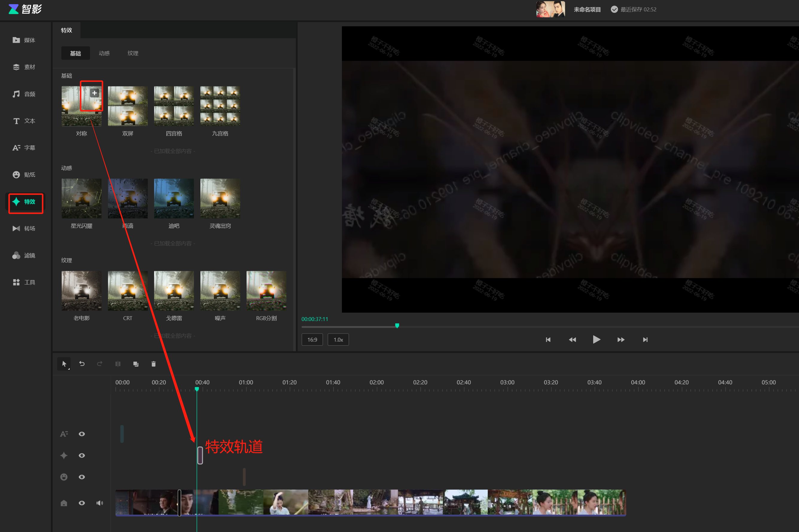Click the 最近保存 02:52 status

coord(634,10)
